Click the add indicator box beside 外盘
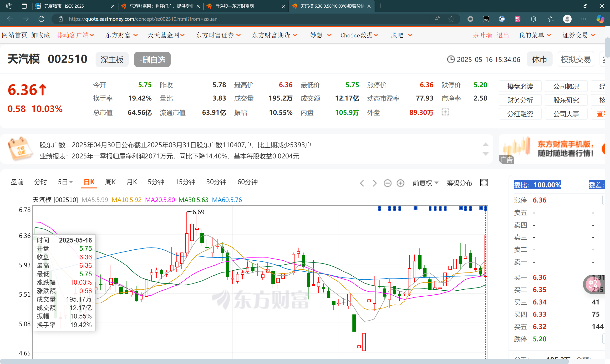This screenshot has height=364, width=610. pos(445,112)
